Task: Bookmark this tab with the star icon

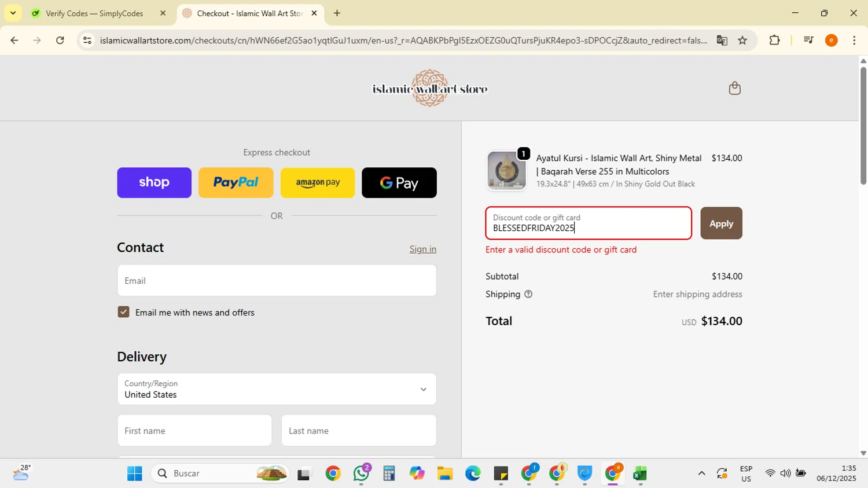Action: point(742,41)
